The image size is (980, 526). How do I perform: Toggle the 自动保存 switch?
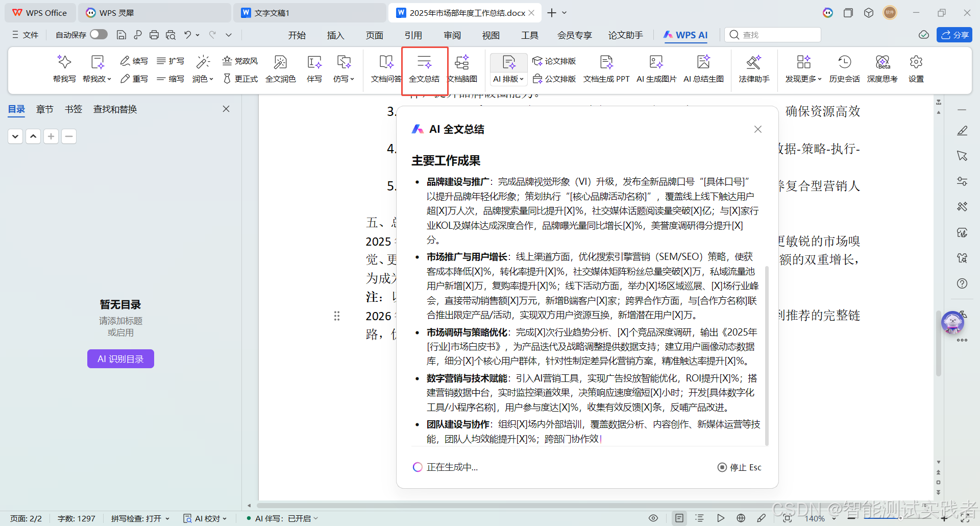pyautogui.click(x=99, y=34)
